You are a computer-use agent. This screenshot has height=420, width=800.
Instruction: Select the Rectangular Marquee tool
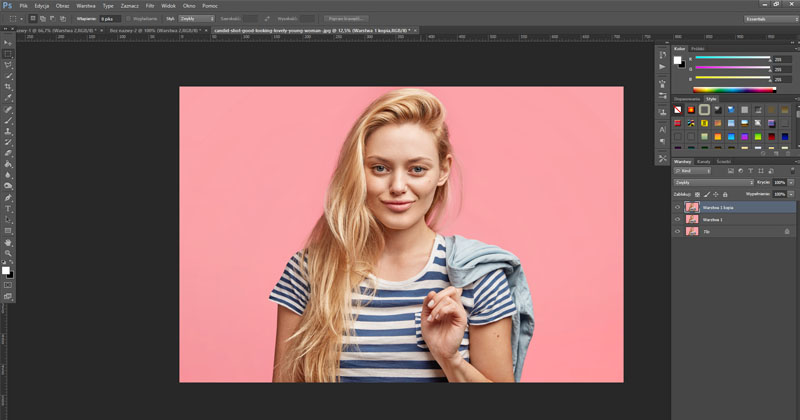(8, 54)
